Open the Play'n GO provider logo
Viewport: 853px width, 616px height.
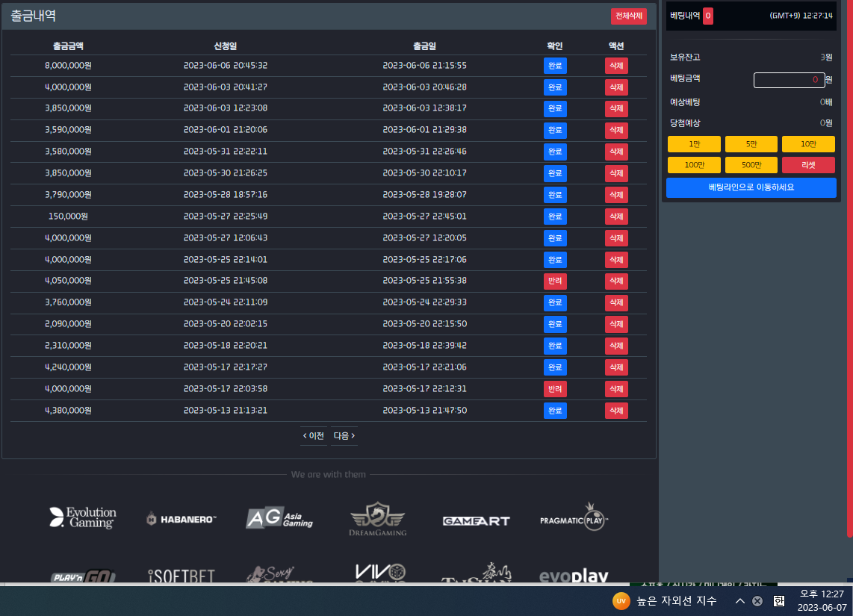pyautogui.click(x=83, y=576)
